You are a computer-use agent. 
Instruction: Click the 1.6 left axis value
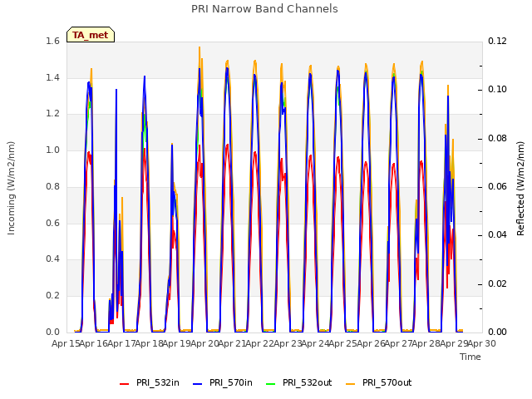point(52,42)
